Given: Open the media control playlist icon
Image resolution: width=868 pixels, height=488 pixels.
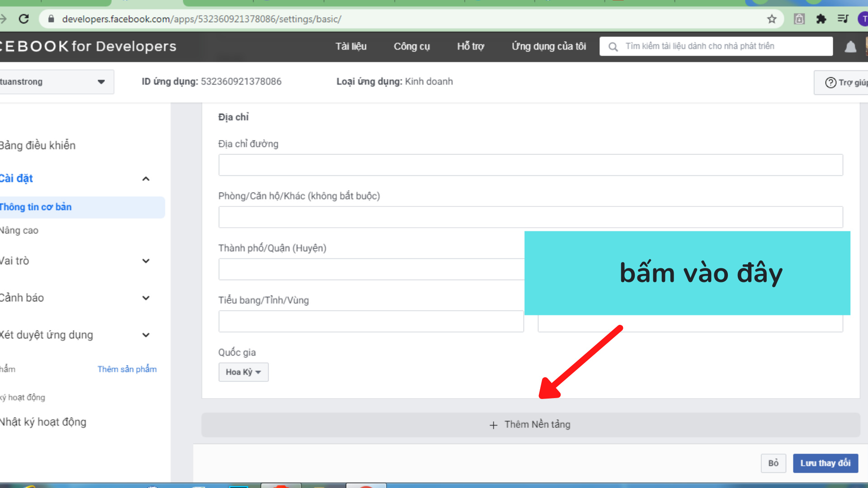Looking at the screenshot, I should click(843, 19).
